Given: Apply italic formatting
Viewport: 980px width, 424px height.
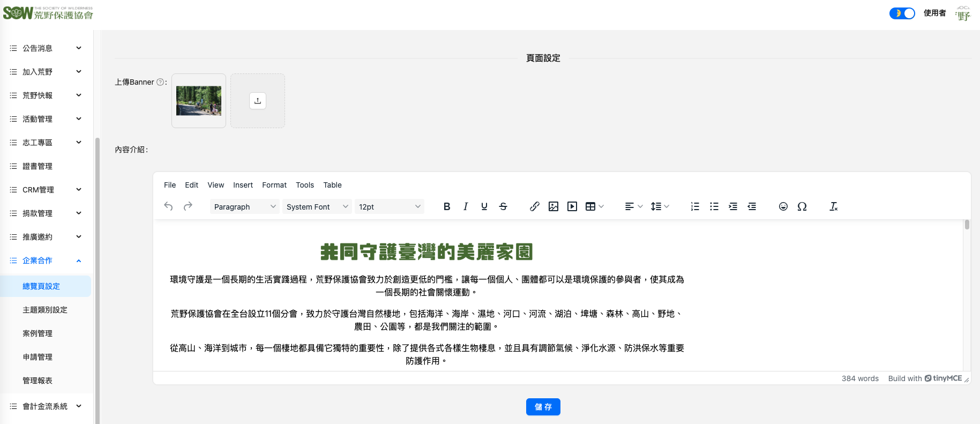Looking at the screenshot, I should pyautogui.click(x=466, y=206).
